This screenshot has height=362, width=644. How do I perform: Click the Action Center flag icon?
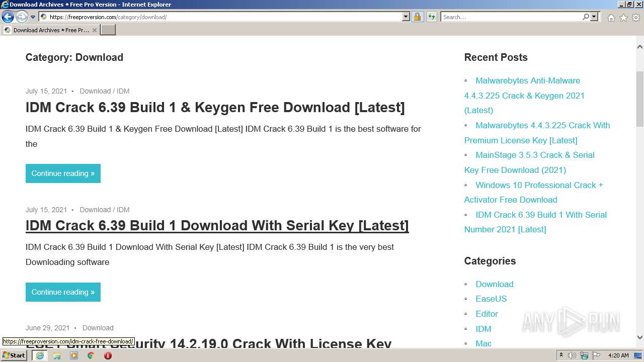[x=596, y=355]
